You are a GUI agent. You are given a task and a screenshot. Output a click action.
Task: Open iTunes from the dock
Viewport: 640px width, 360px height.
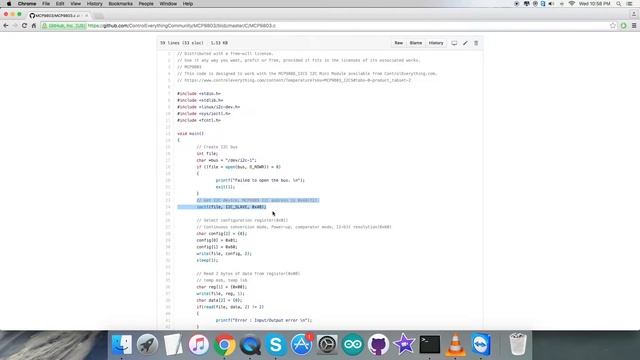click(x=199, y=344)
